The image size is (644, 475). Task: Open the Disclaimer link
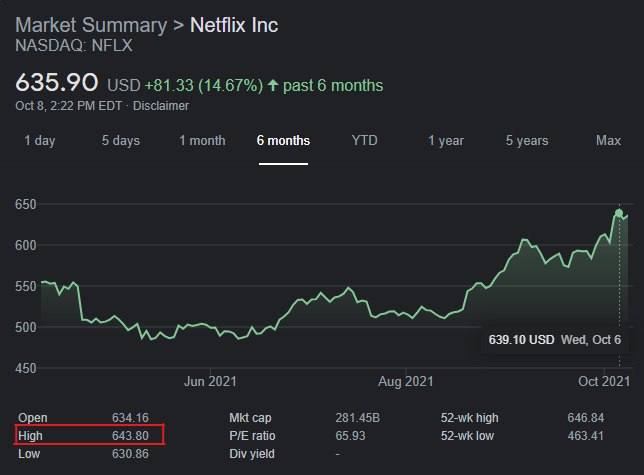[161, 106]
